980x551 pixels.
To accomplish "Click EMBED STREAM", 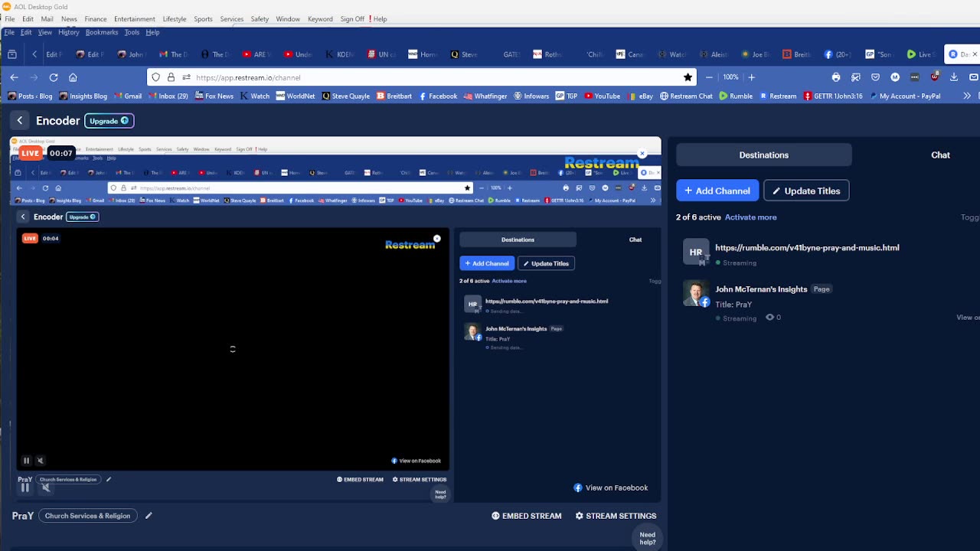I will point(527,516).
